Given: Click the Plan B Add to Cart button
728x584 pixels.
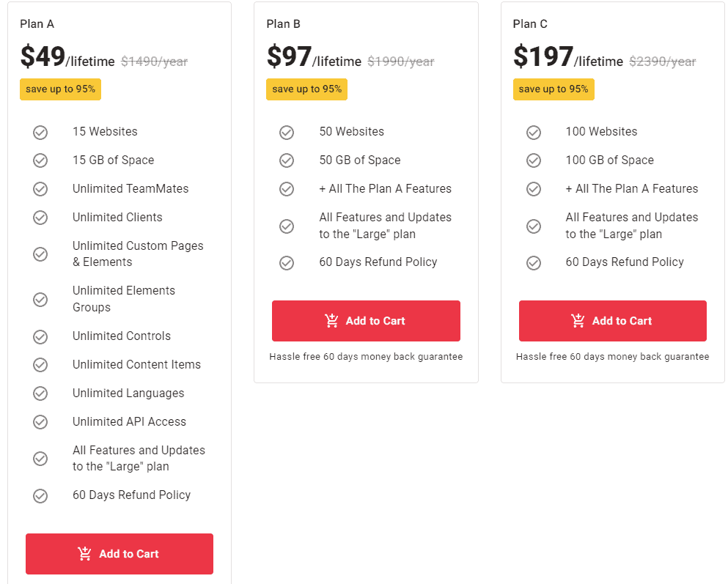Looking at the screenshot, I should (x=366, y=321).
